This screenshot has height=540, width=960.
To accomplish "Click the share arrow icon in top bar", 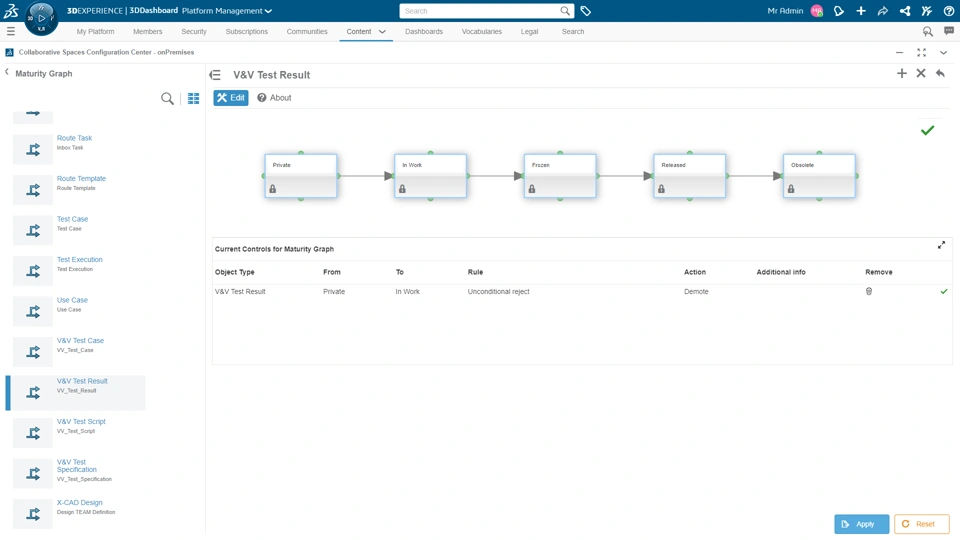I will click(x=882, y=11).
